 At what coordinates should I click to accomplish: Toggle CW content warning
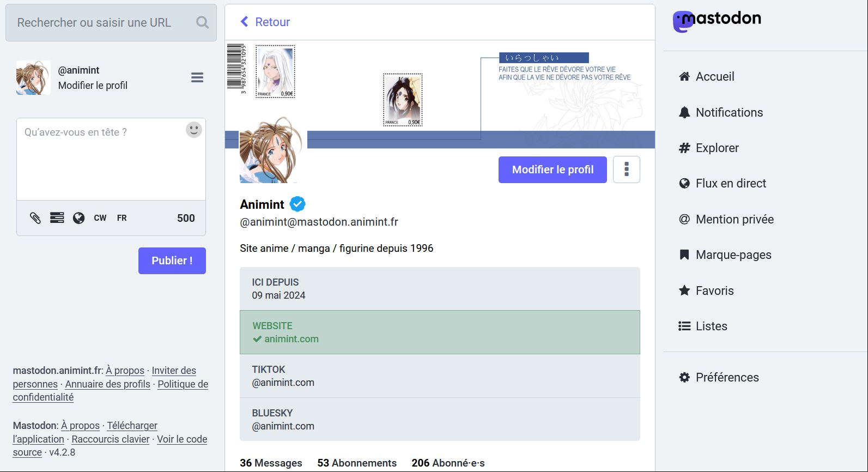(x=100, y=218)
